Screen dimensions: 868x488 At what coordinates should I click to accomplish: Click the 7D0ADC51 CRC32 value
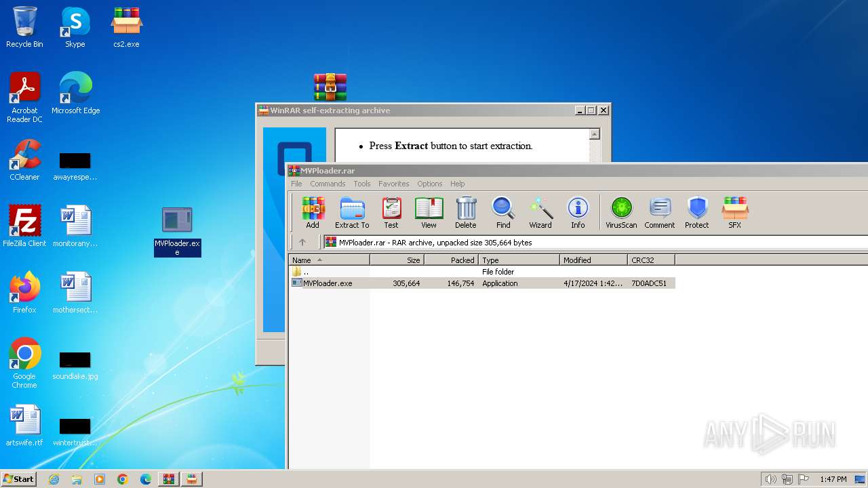pyautogui.click(x=649, y=283)
